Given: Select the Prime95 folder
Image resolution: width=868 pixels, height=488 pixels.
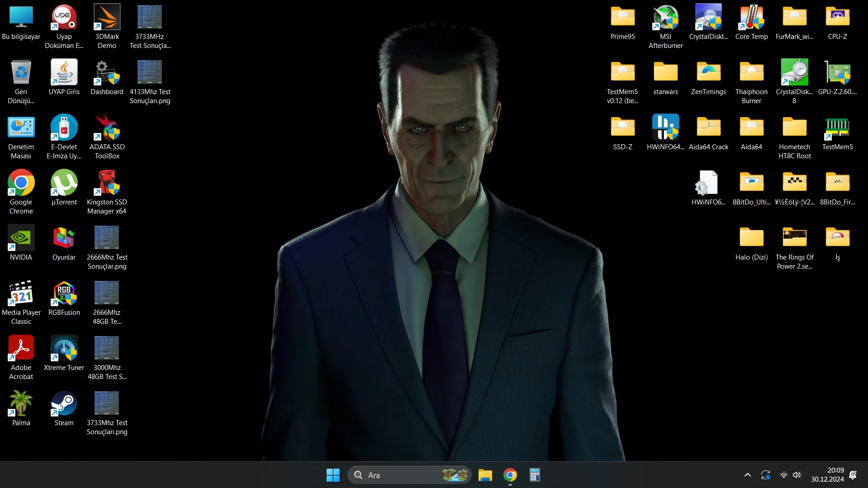Looking at the screenshot, I should [622, 23].
